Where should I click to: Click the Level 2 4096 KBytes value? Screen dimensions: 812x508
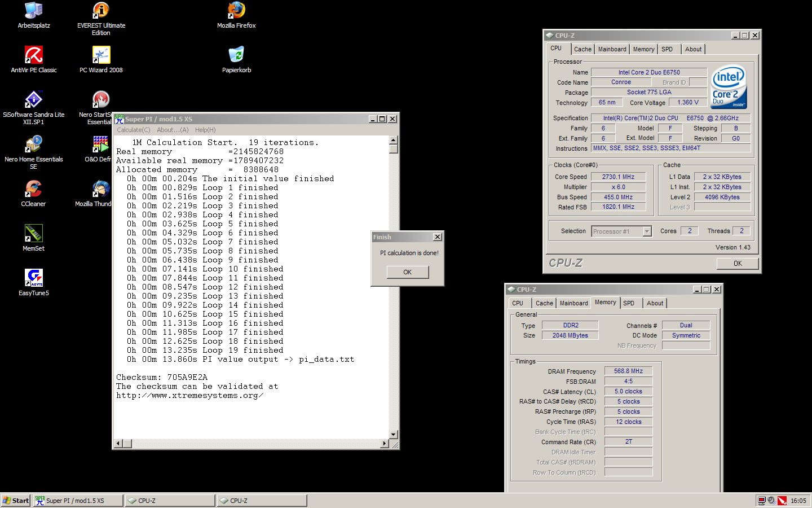point(722,197)
